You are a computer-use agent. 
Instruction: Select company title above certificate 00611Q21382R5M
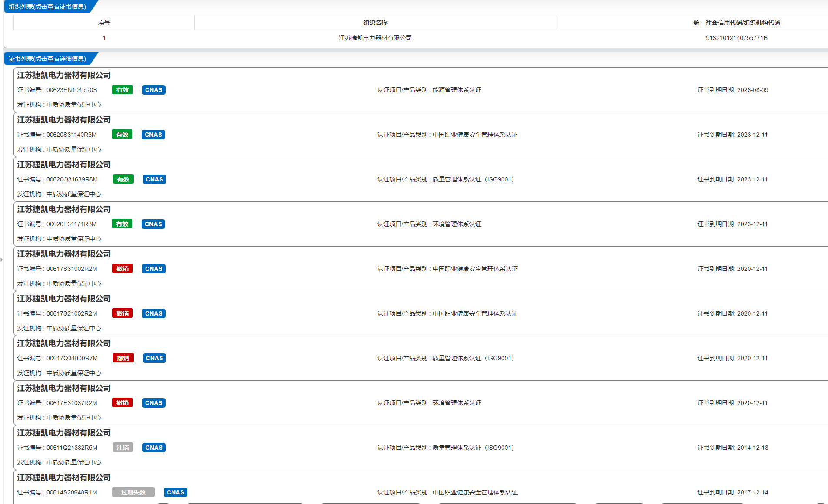coord(64,433)
